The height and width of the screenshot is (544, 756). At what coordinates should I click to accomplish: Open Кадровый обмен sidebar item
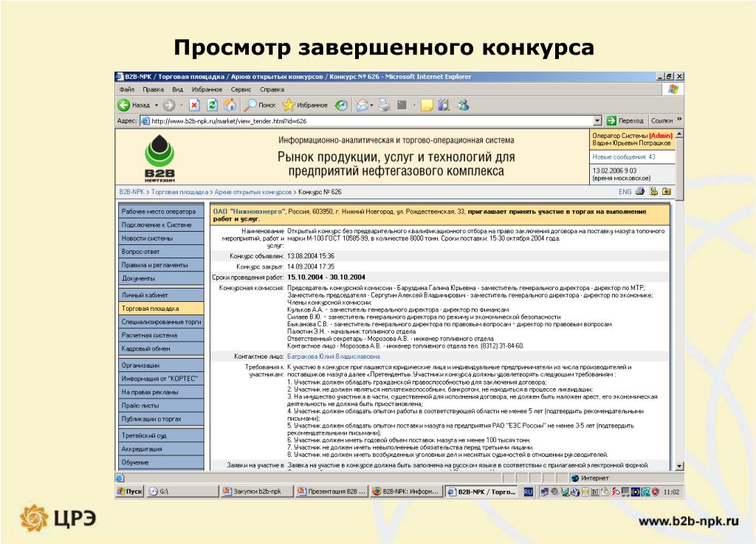tap(161, 349)
